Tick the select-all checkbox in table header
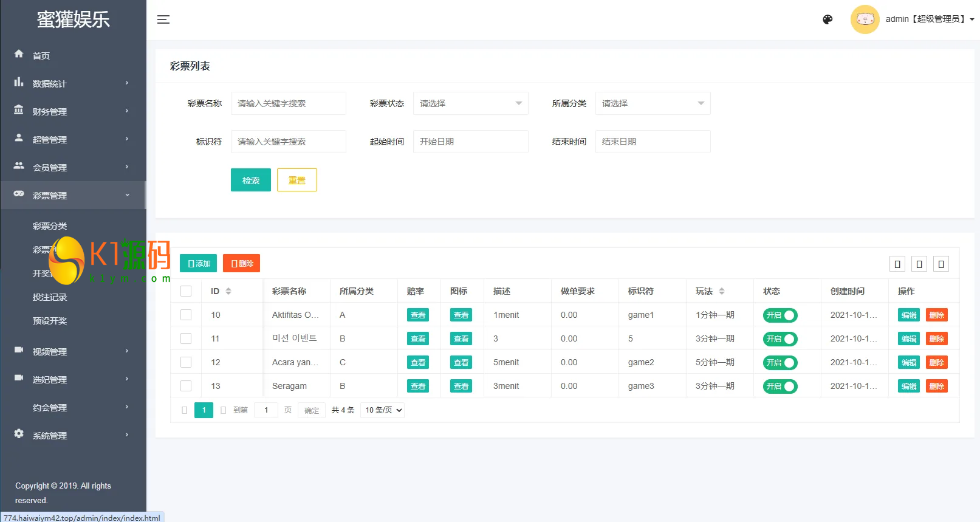The height and width of the screenshot is (522, 980). pyautogui.click(x=186, y=291)
